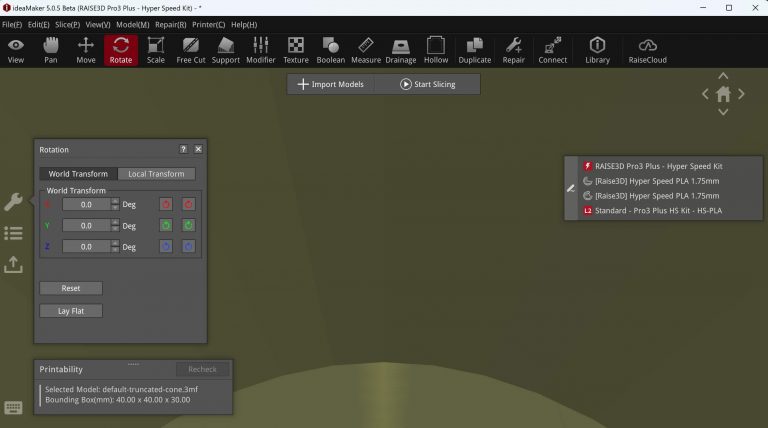The image size is (768, 428).
Task: Click the Start Slicing button
Action: tap(427, 84)
